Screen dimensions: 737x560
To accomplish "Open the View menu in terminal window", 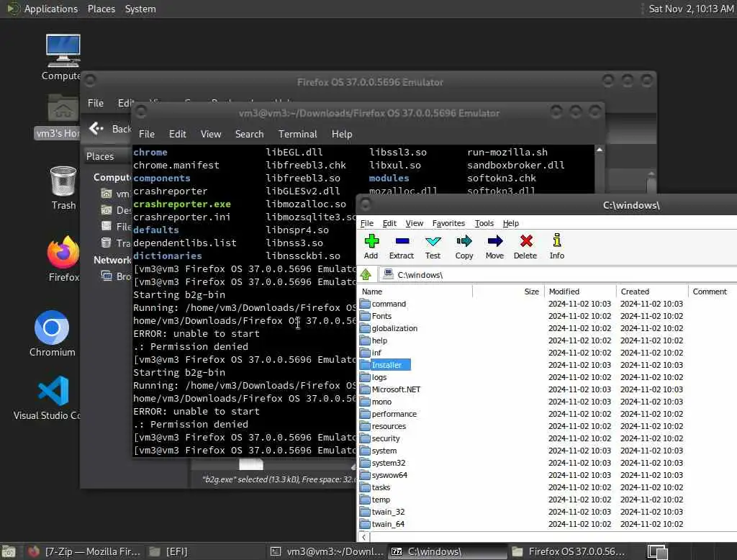I will tap(211, 134).
